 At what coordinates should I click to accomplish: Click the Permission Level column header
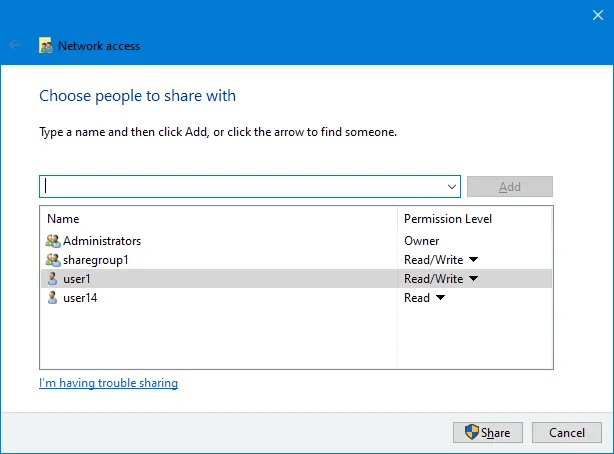coord(447,219)
